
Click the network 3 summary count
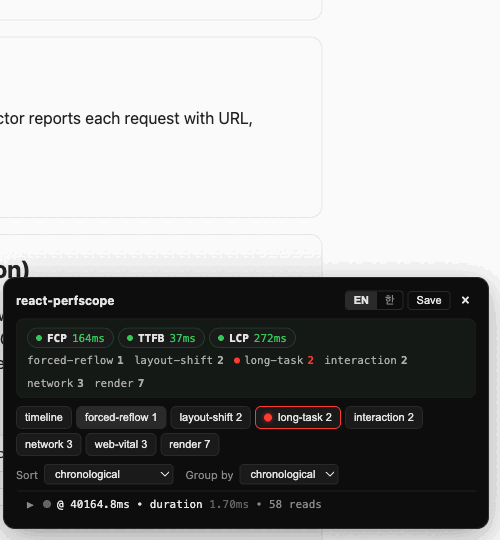click(55, 383)
